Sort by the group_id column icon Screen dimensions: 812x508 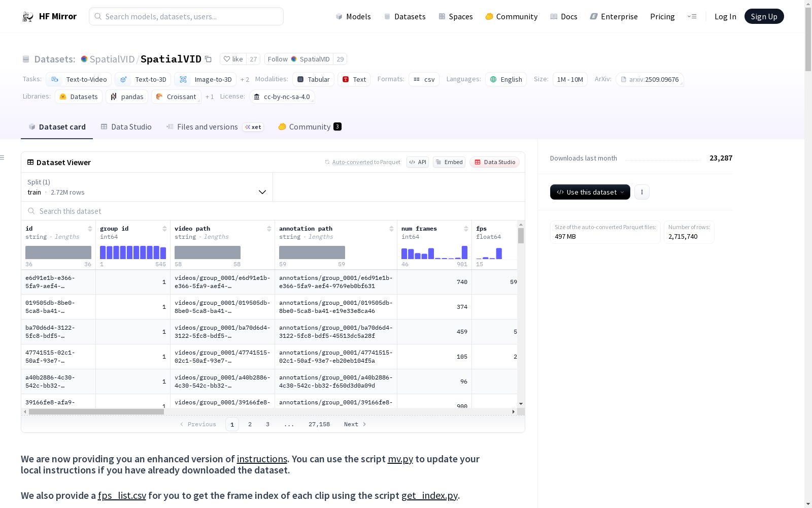click(164, 229)
